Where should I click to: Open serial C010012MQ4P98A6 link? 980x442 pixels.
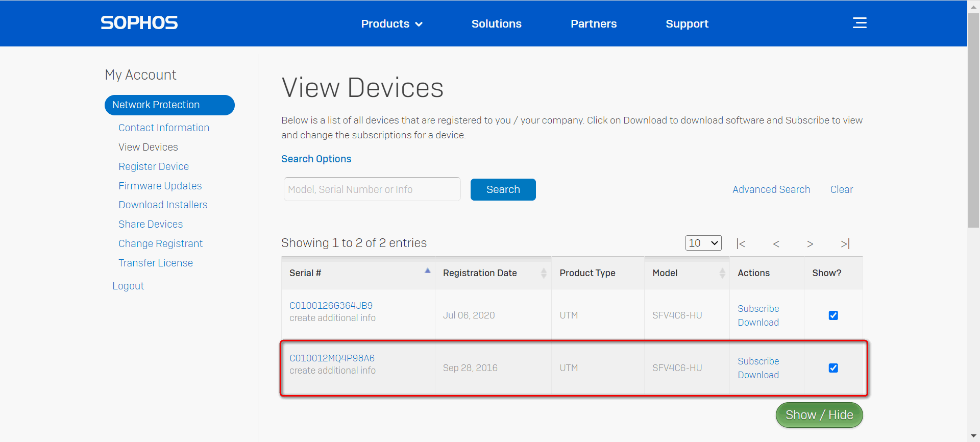(x=332, y=358)
